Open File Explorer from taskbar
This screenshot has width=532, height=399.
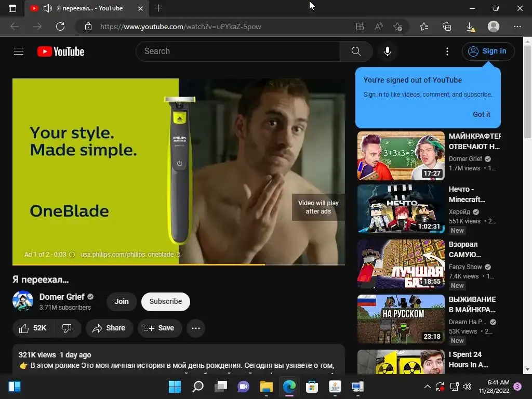click(267, 387)
